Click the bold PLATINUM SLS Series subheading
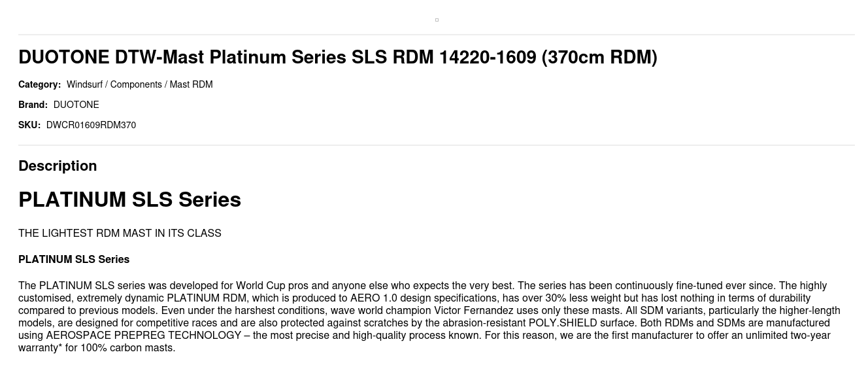Viewport: 868px width, 384px height. 74,260
